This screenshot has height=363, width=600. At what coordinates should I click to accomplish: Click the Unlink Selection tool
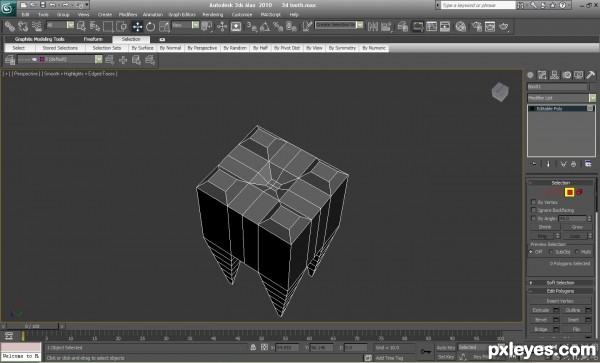coord(23,26)
